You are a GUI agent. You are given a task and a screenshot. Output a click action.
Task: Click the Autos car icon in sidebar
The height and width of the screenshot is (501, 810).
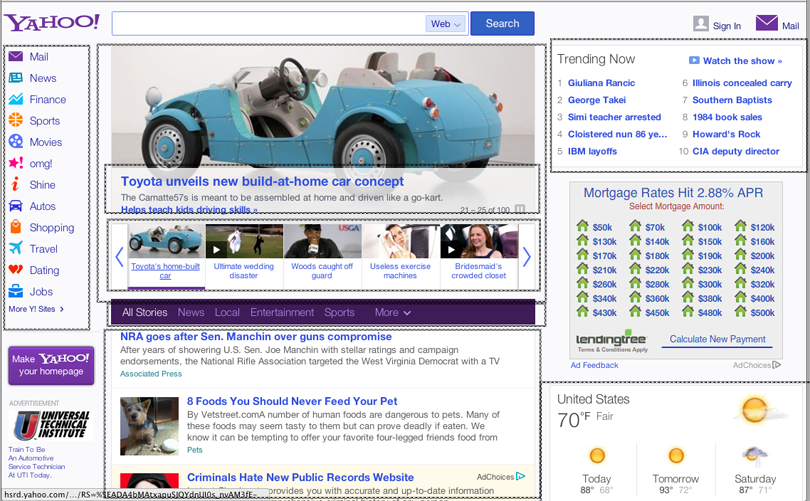click(16, 206)
